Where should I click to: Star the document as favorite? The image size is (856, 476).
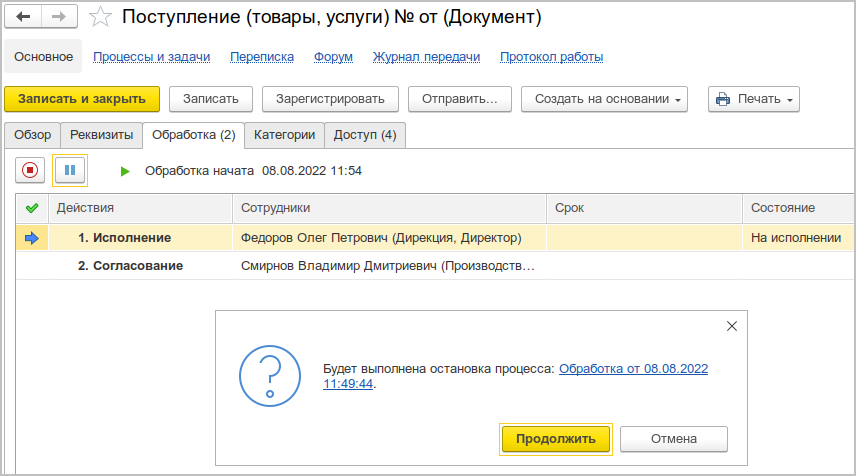[x=99, y=18]
